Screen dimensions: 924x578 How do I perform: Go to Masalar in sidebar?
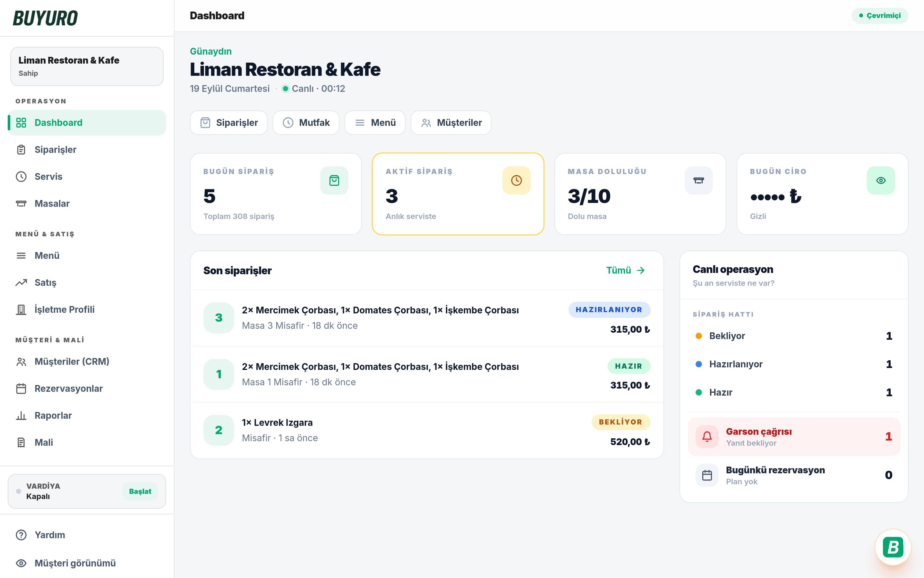(x=87, y=203)
